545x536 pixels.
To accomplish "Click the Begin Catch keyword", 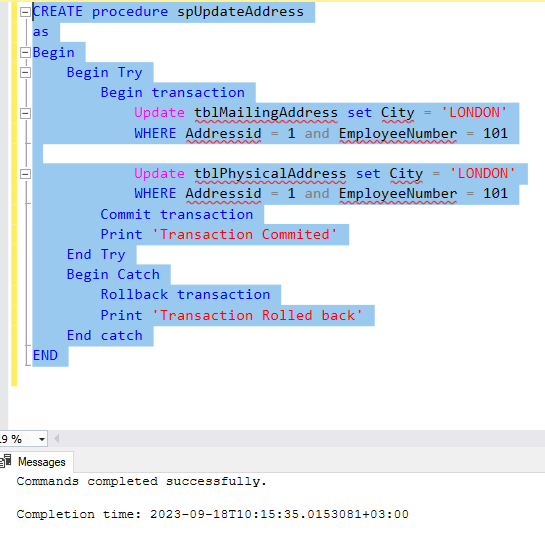I will (113, 275).
